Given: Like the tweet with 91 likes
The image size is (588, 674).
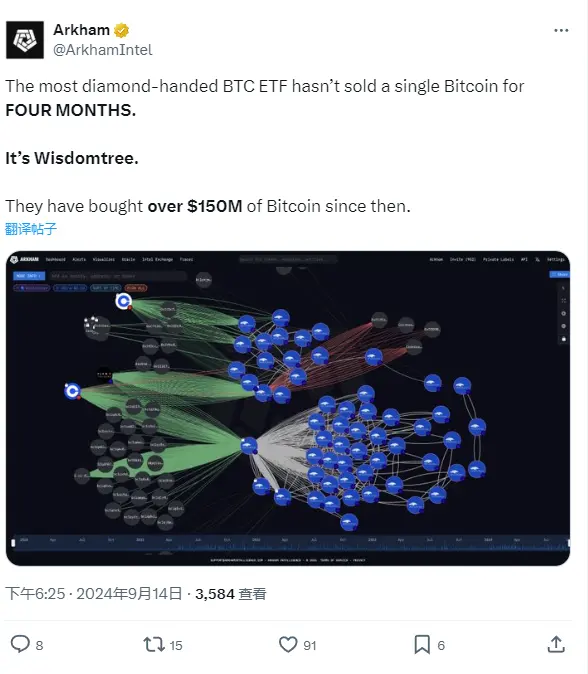Looking at the screenshot, I should pyautogui.click(x=288, y=644).
